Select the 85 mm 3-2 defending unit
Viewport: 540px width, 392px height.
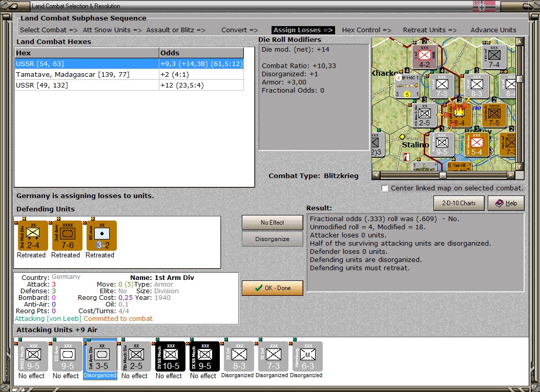click(101, 235)
